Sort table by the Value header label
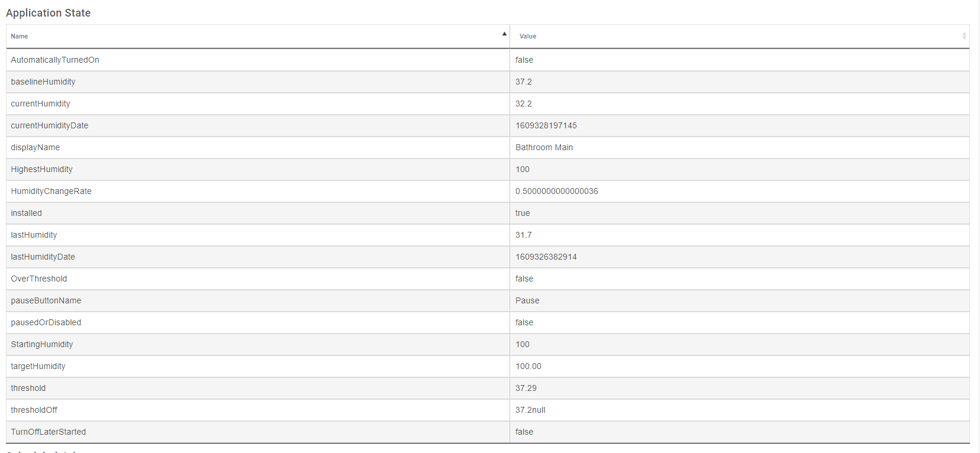This screenshot has height=453, width=980. (x=528, y=37)
